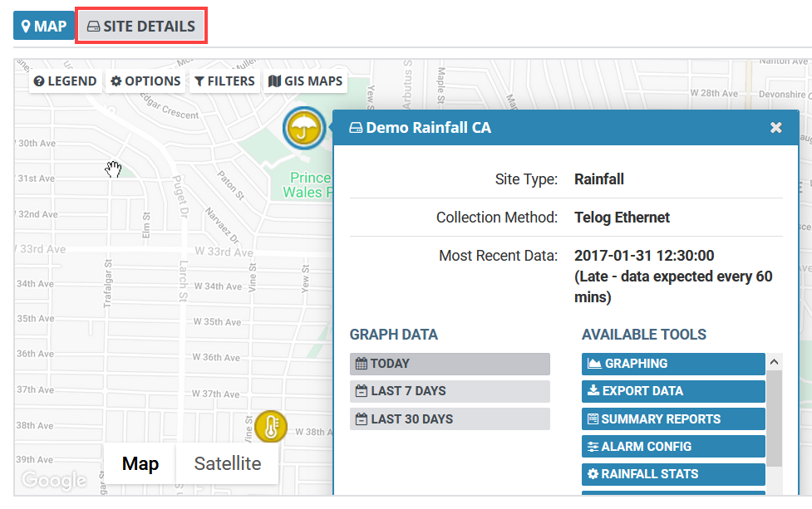This screenshot has height=509, width=812.
Task: Click the 'Telog Ethernet' collection method value
Action: [622, 218]
